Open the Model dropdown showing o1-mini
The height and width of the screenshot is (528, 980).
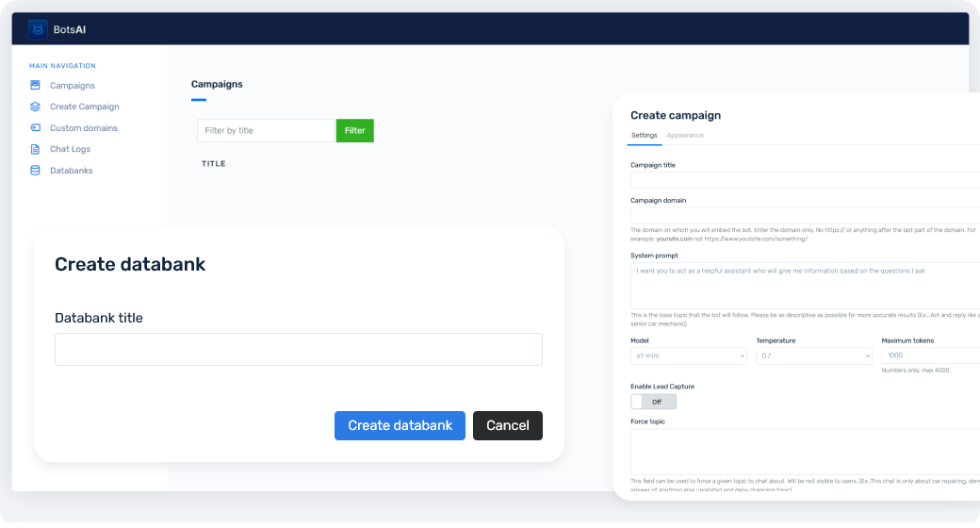[x=688, y=355]
